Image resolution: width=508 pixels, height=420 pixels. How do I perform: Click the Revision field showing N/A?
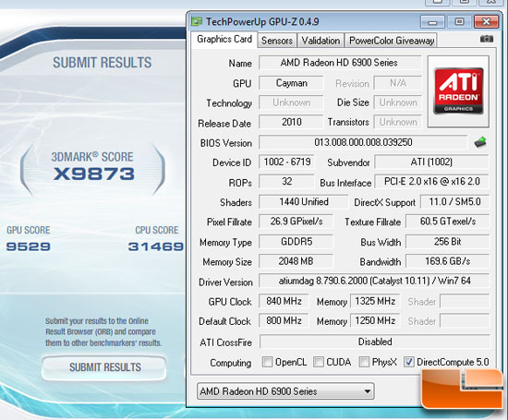point(398,83)
